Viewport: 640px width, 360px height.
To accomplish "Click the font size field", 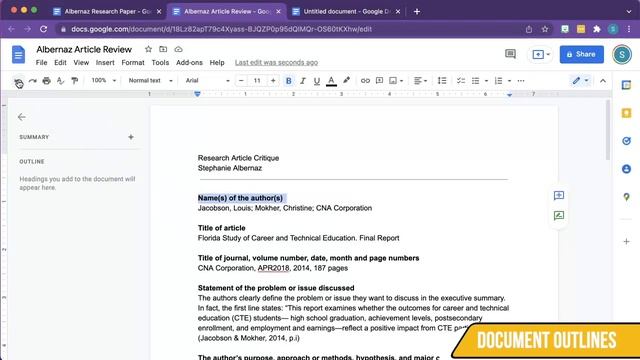I will 257,81.
